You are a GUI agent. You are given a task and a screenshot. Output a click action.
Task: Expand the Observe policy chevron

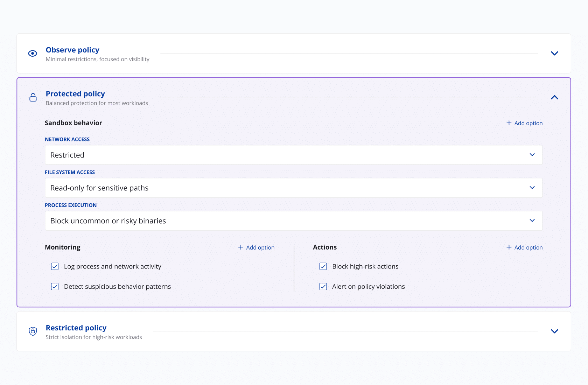554,54
